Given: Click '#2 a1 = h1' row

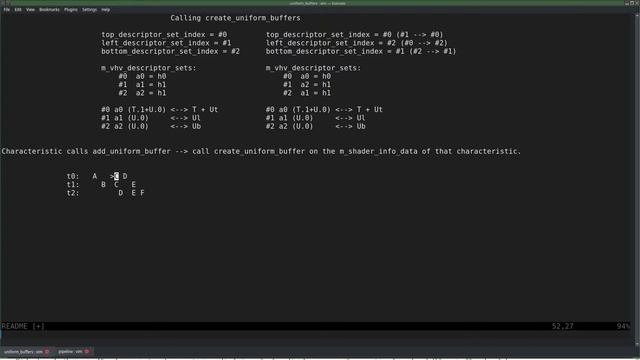Looking at the screenshot, I should click(x=307, y=93).
